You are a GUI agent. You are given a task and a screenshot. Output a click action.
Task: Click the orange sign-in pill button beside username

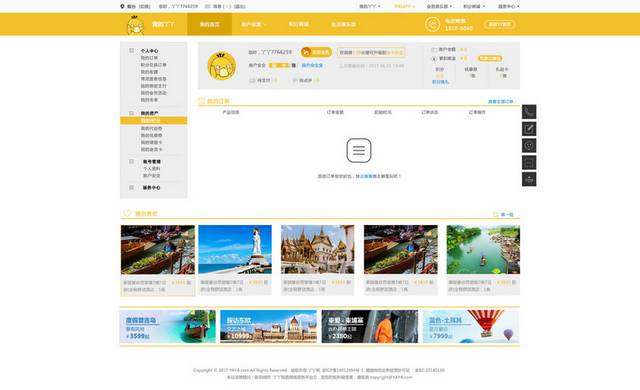click(x=316, y=52)
